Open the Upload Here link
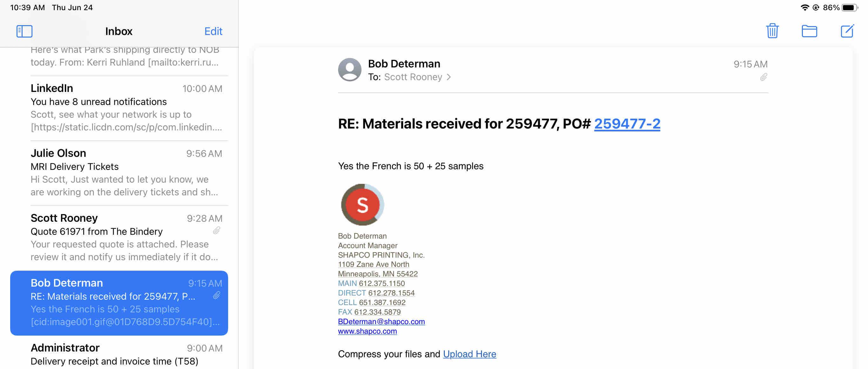This screenshot has width=868, height=369. click(x=469, y=354)
